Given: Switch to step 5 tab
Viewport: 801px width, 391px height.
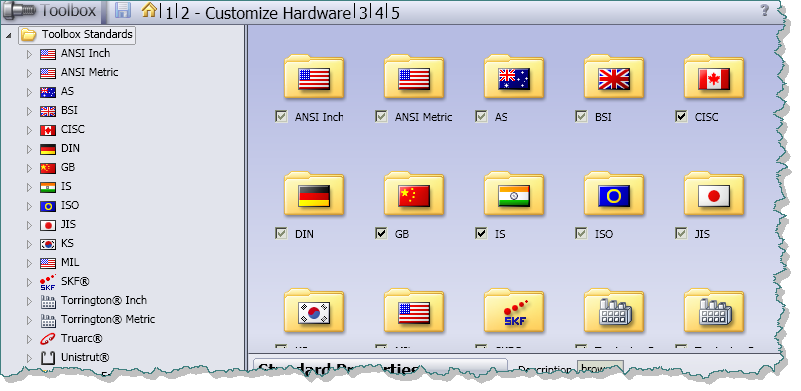Looking at the screenshot, I should 395,13.
